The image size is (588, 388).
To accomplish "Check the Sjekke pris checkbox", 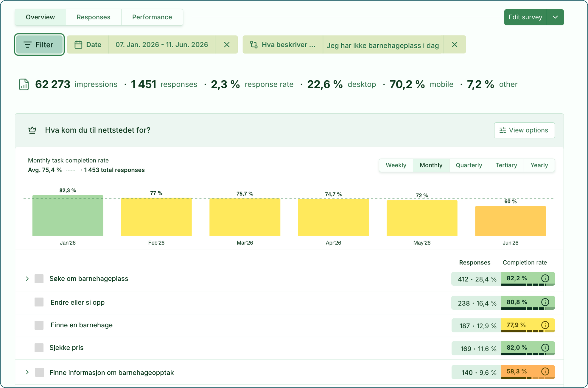I will 39,348.
